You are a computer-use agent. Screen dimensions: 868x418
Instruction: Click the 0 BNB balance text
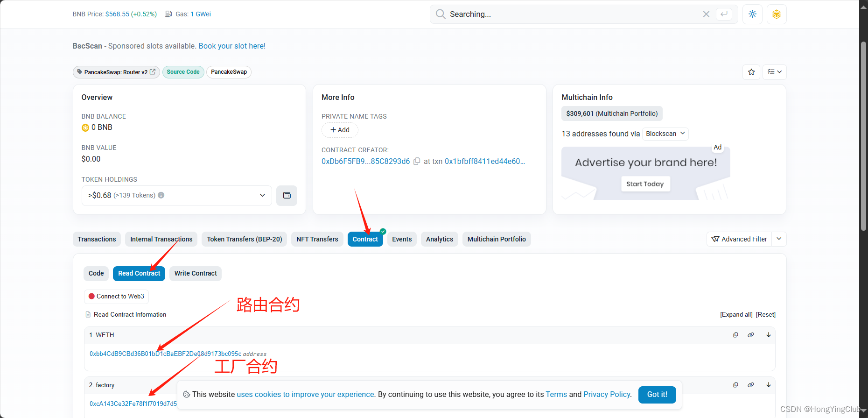tap(102, 128)
